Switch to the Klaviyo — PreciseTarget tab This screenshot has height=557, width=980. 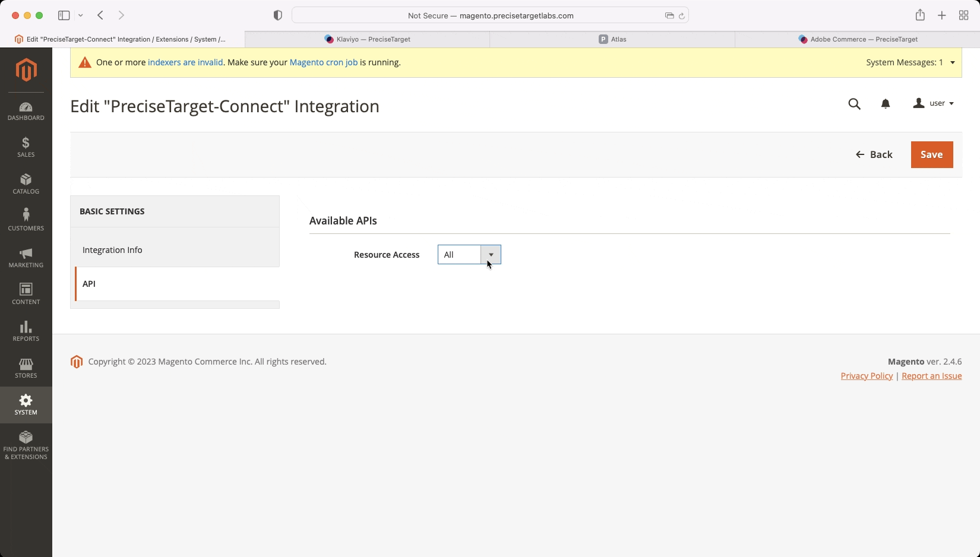(x=368, y=39)
